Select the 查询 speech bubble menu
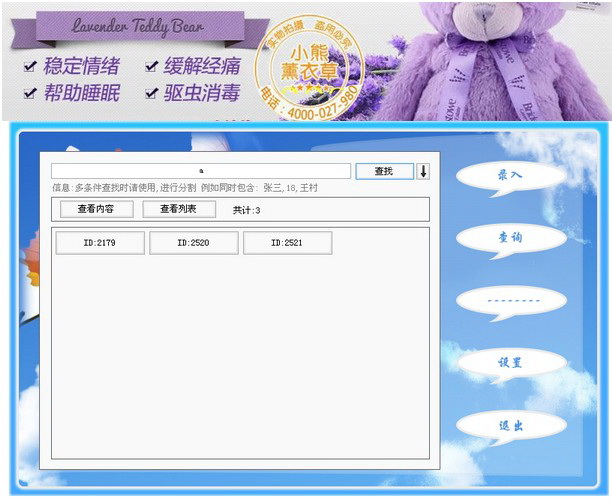Screen dimensions: 612x504 (511, 240)
